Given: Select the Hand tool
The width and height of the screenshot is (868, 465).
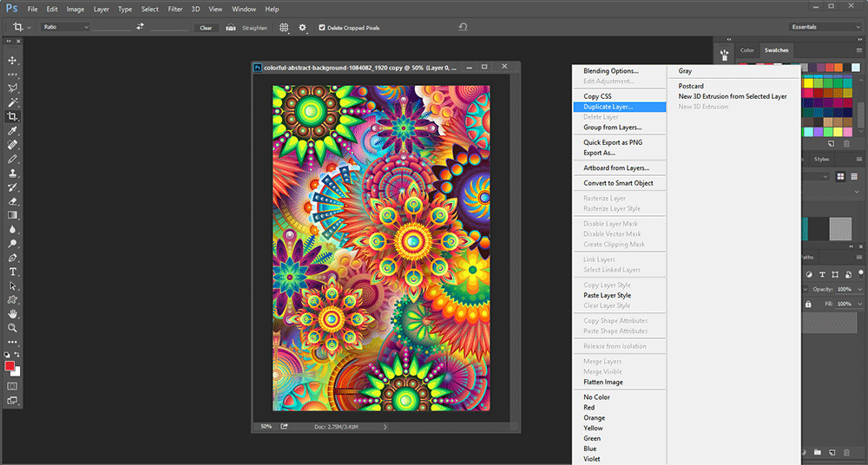Looking at the screenshot, I should [x=12, y=314].
